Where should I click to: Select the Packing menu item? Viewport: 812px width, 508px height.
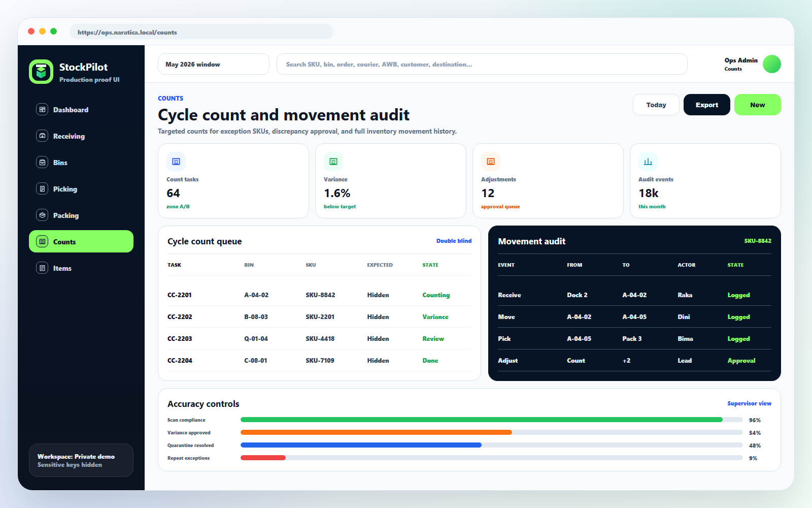81,215
